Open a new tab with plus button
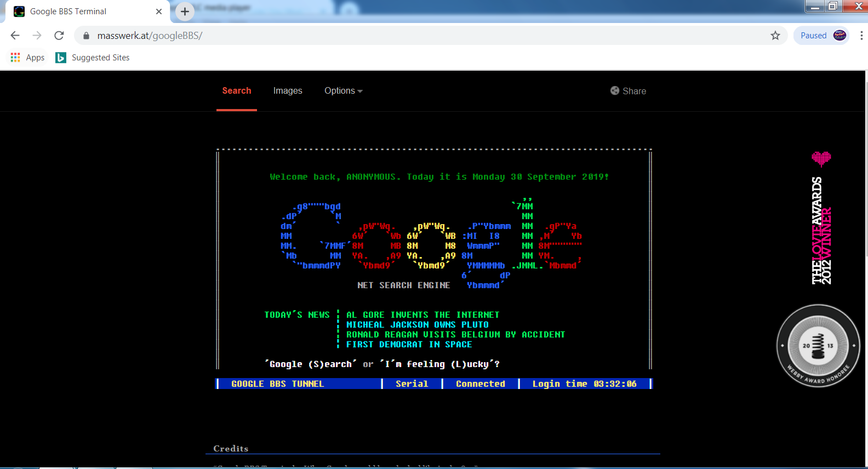Viewport: 868px width, 469px height. 185,12
